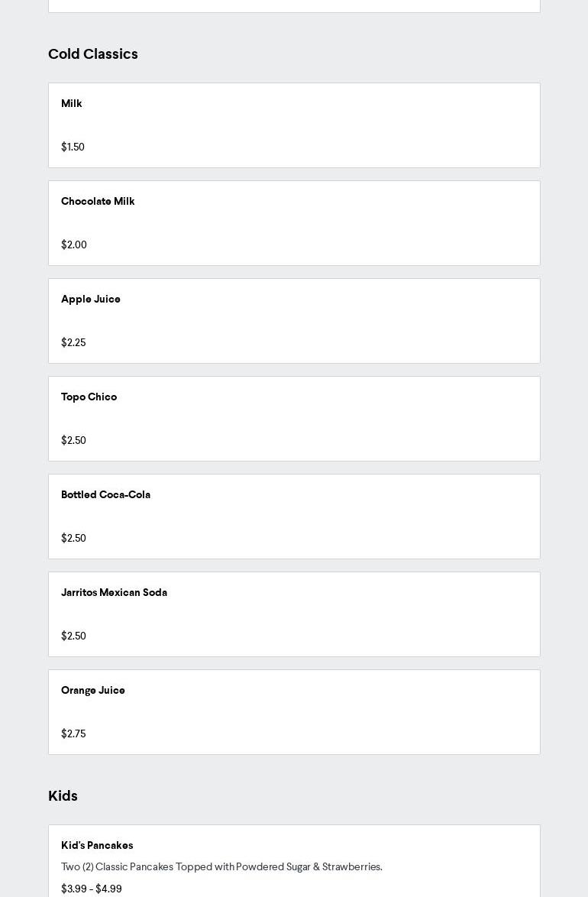Viewport: 588px width, 897px height.
Task: Click the Kids section heading
Action: (63, 796)
